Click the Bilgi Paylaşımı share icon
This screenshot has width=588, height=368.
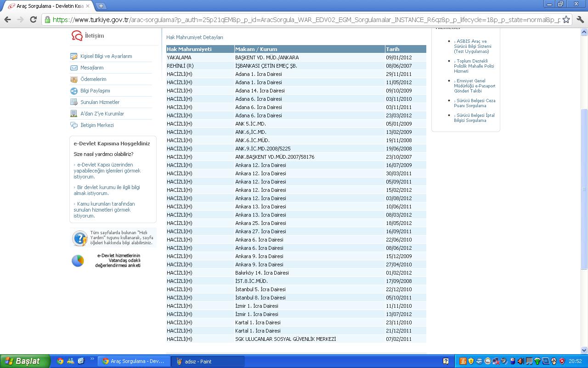coord(73,91)
